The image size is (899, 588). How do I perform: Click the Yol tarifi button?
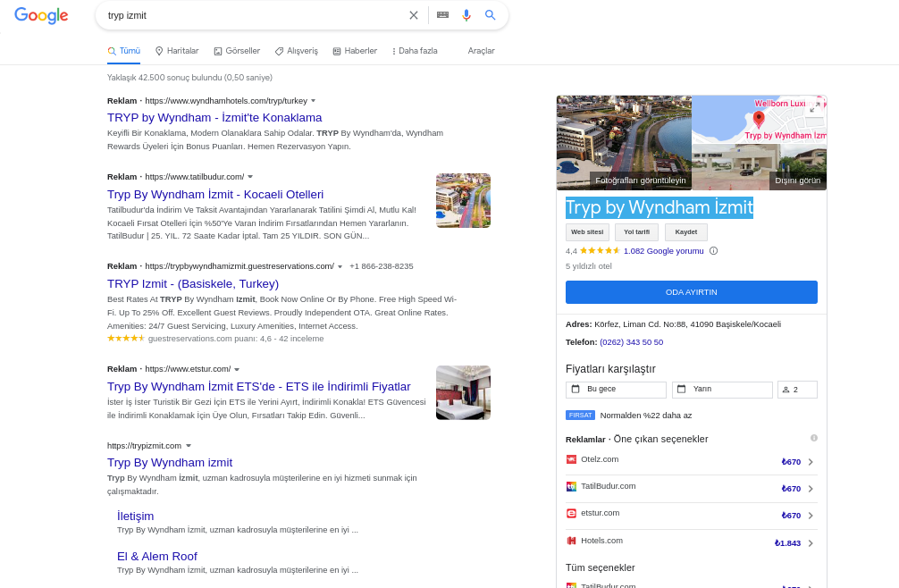click(x=636, y=232)
